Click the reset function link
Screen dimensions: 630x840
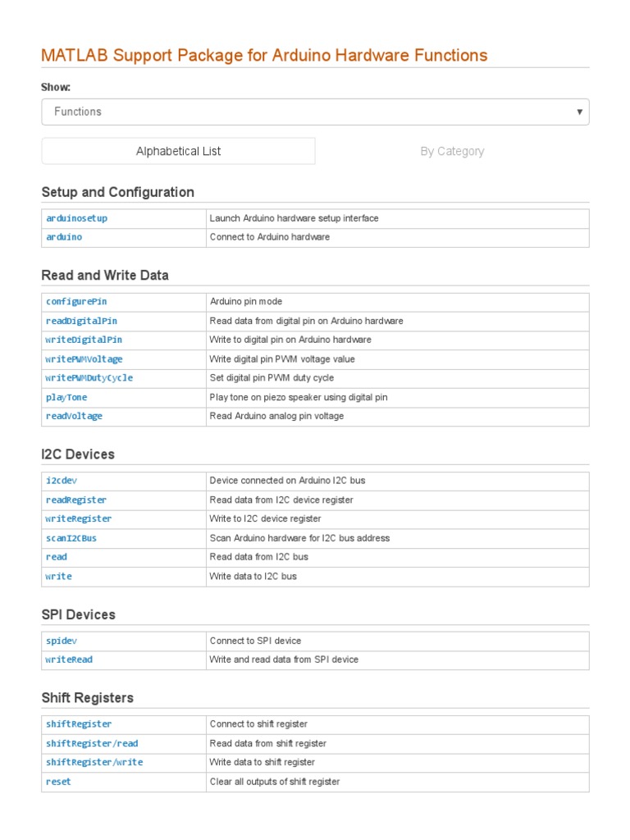pos(58,782)
